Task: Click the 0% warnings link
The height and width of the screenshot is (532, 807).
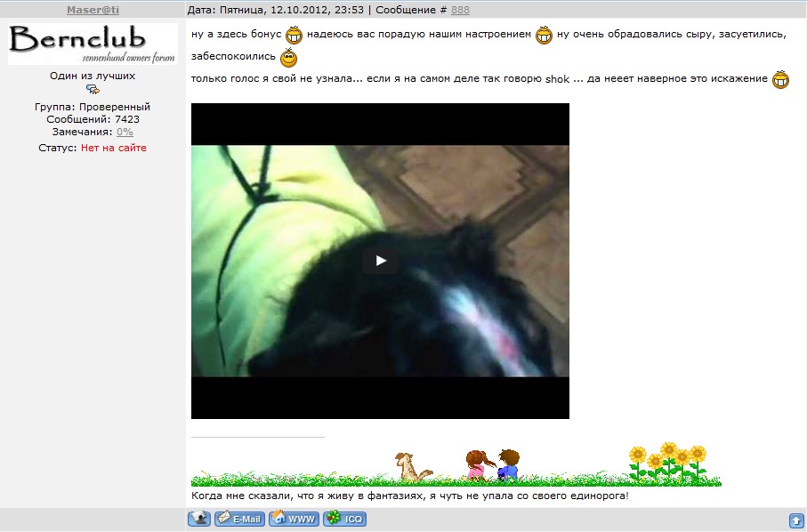Action: pos(125,132)
